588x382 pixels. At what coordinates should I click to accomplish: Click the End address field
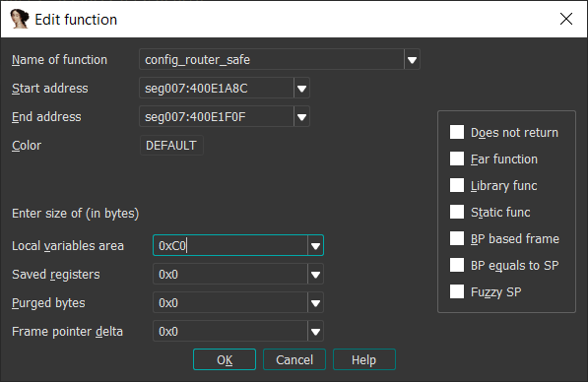pos(217,116)
